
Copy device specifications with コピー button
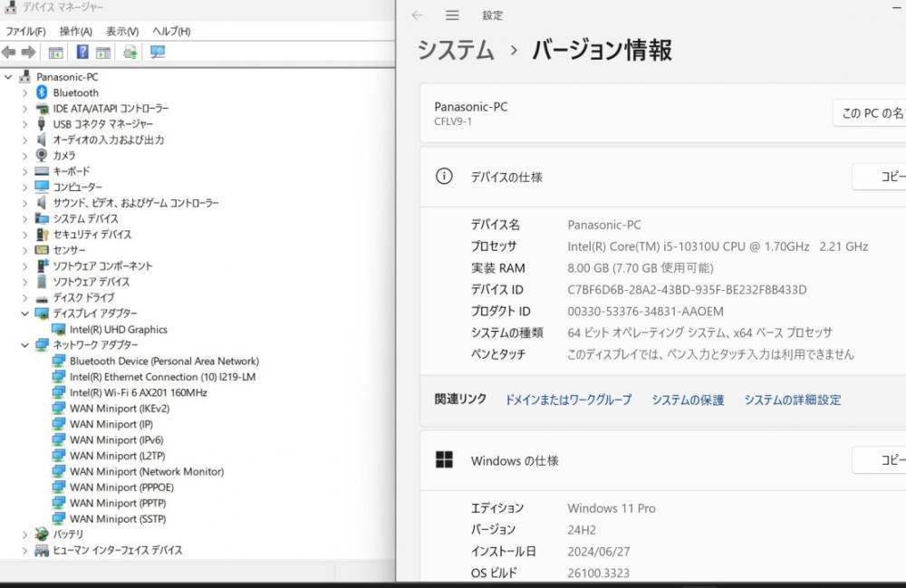pyautogui.click(x=879, y=177)
